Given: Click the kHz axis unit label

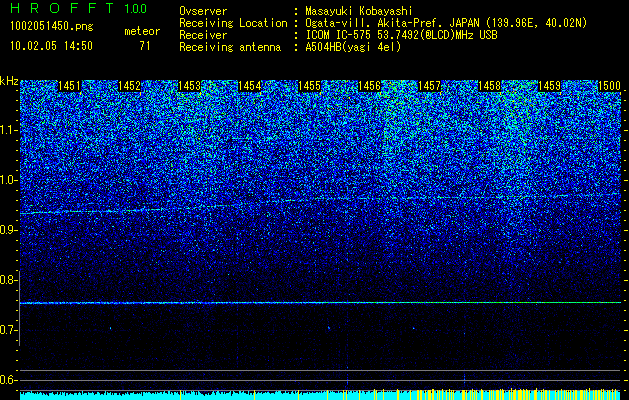Looking at the screenshot, I should pyautogui.click(x=9, y=81).
